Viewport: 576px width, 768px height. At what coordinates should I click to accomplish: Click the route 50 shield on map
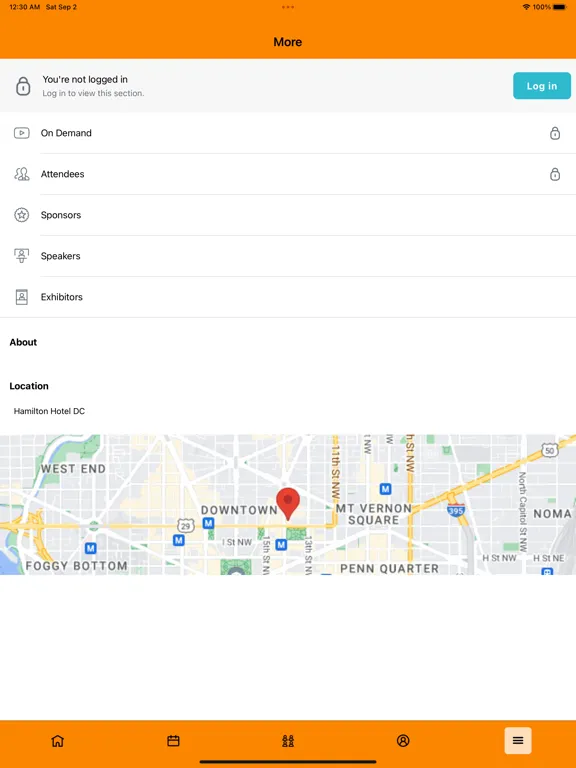[550, 451]
